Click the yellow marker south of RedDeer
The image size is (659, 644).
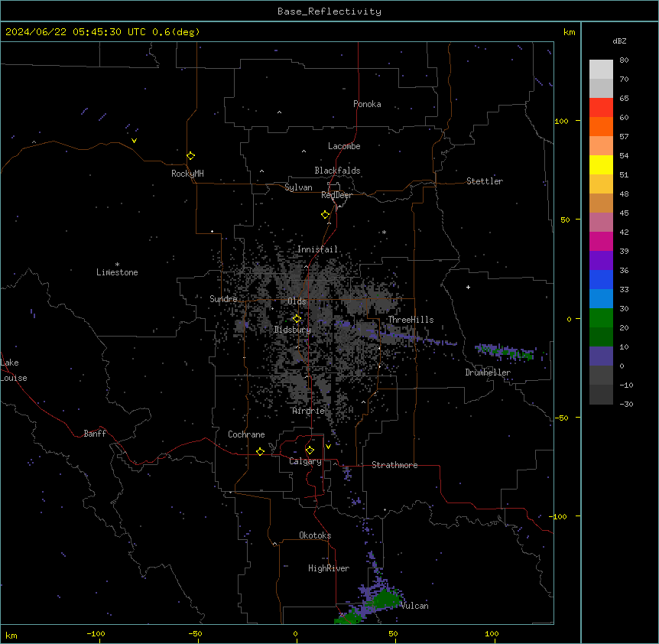click(326, 215)
